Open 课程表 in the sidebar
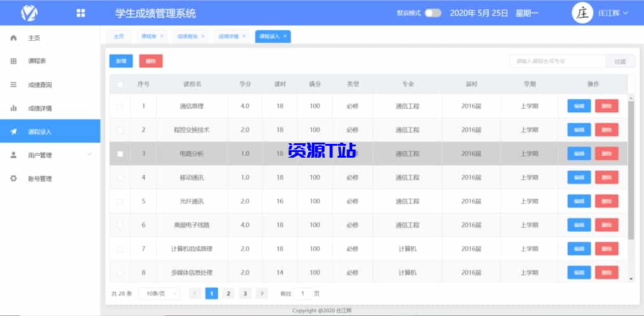Viewport: 644px width, 316px height. pyautogui.click(x=50, y=61)
